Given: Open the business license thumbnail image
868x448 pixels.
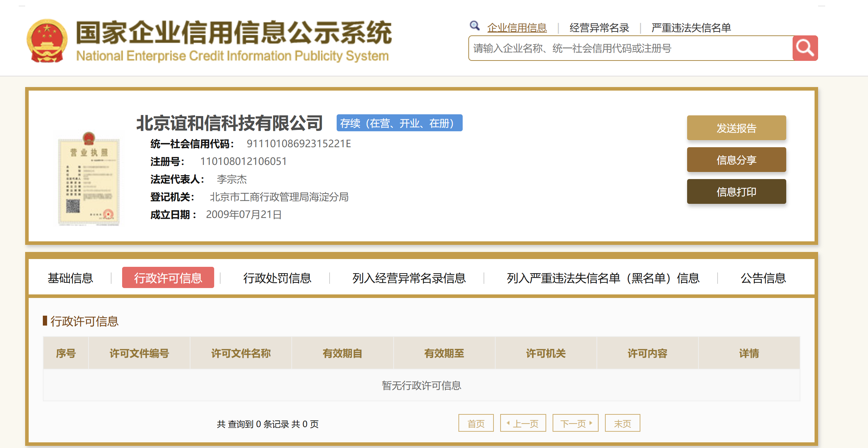Looking at the screenshot, I should click(89, 178).
